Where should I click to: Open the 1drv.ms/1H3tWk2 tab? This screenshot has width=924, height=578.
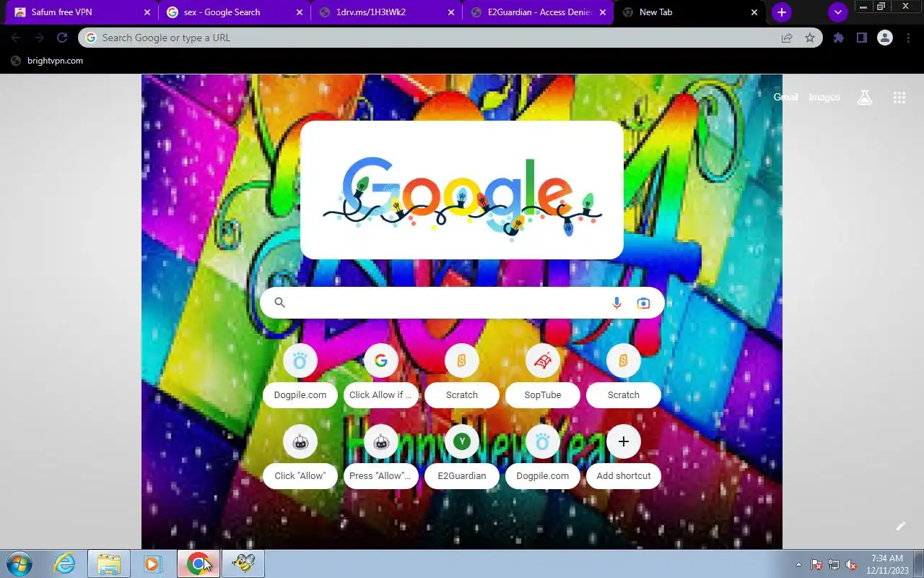click(385, 12)
